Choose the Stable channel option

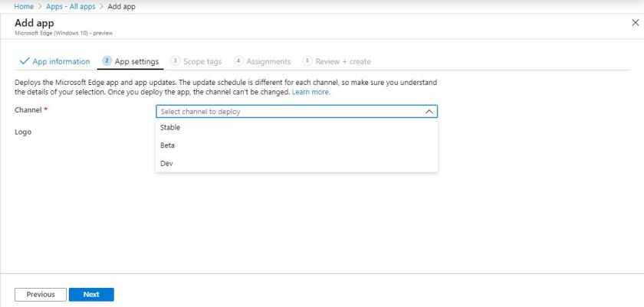[170, 128]
